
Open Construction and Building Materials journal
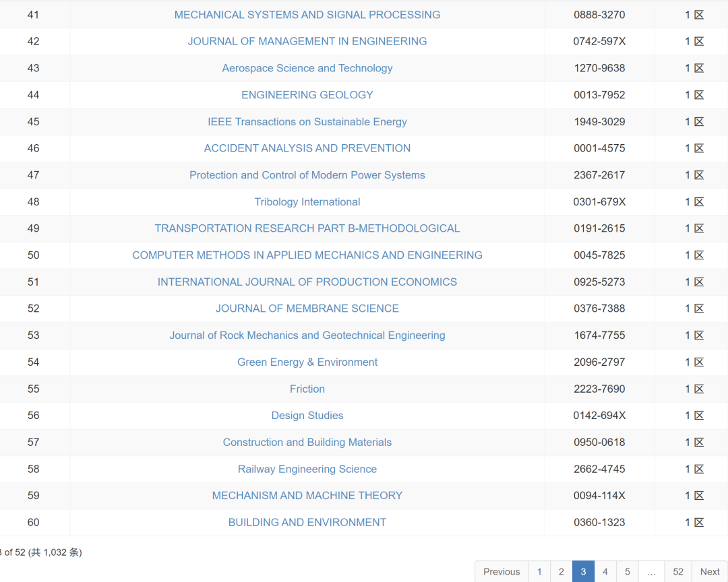(307, 443)
